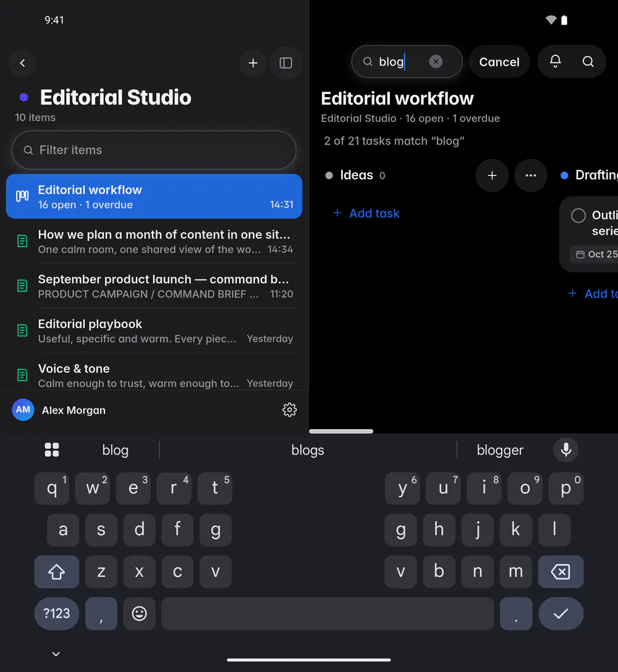
Task: Tap the comma key on the keyboard
Action: (101, 613)
